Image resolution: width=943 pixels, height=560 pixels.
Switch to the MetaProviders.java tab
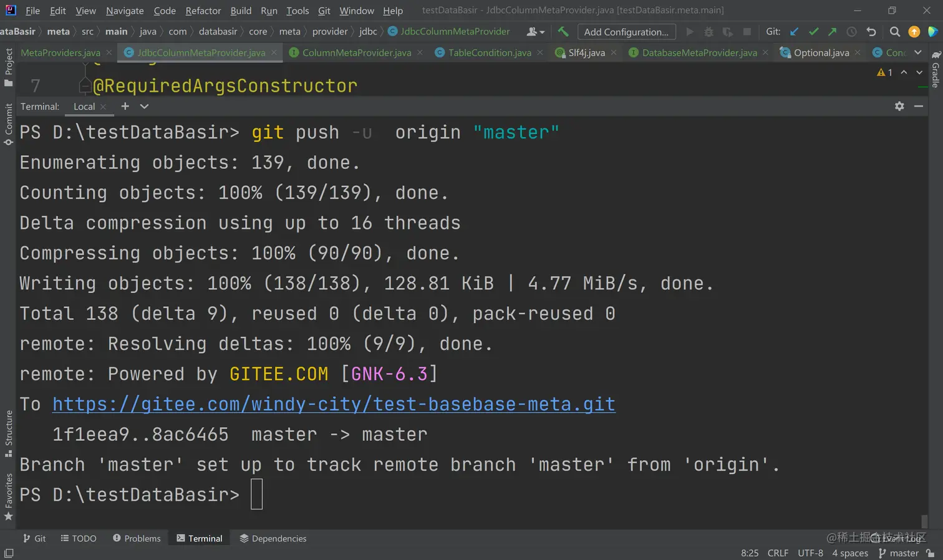click(x=60, y=52)
